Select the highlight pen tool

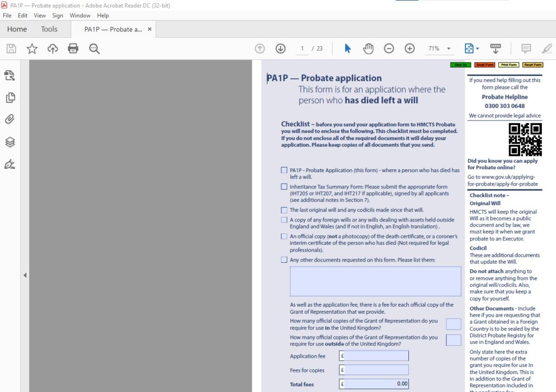click(x=547, y=48)
